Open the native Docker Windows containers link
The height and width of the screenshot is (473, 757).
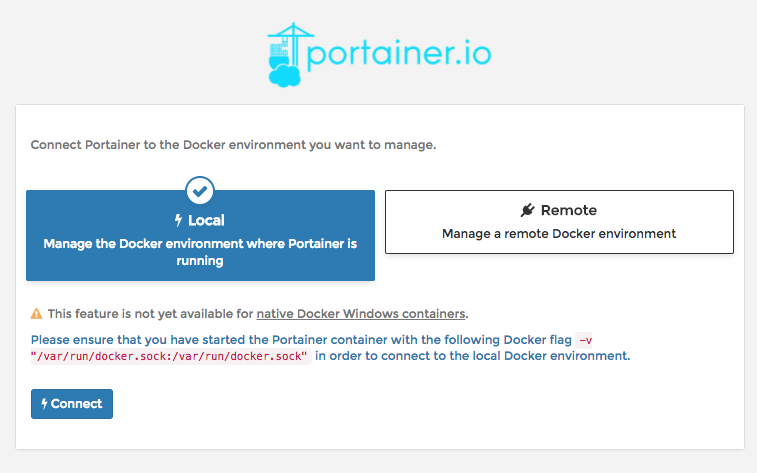[x=362, y=313]
